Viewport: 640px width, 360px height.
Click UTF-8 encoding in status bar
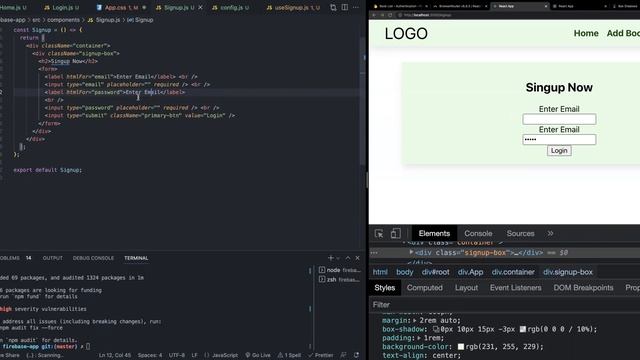tap(177, 355)
